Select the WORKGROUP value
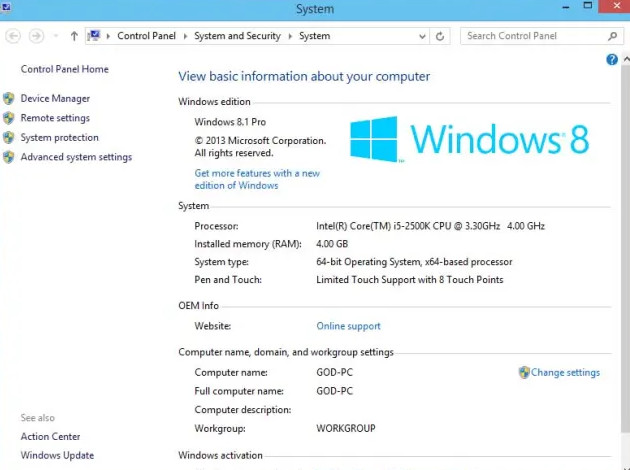630x470 pixels. (x=346, y=428)
